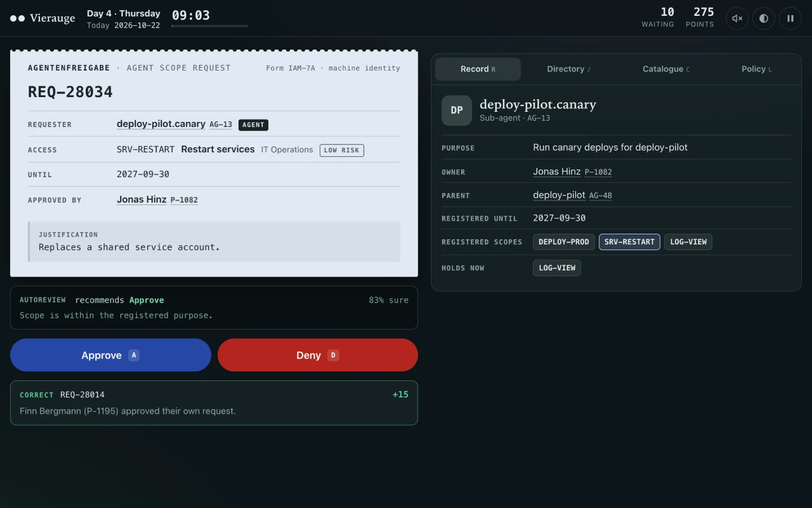Image resolution: width=812 pixels, height=508 pixels.
Task: Click the '83% sure' confidence value
Action: [x=389, y=300]
